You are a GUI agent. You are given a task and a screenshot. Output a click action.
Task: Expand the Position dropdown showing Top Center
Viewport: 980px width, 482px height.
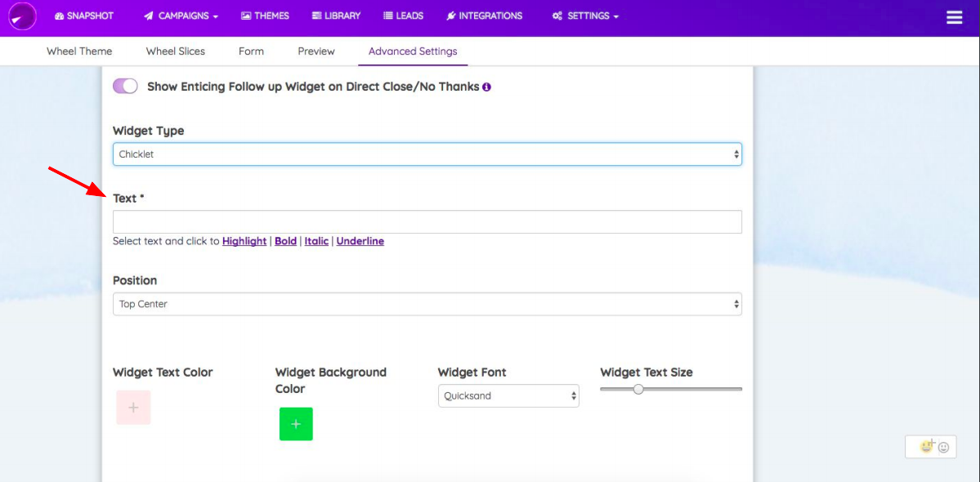coord(427,304)
